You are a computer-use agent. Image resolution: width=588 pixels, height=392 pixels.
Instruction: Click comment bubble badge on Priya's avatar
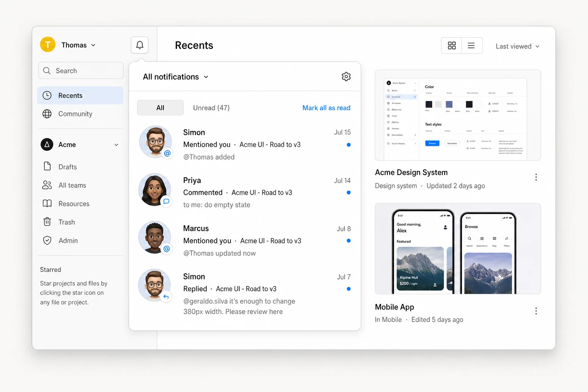point(167,201)
